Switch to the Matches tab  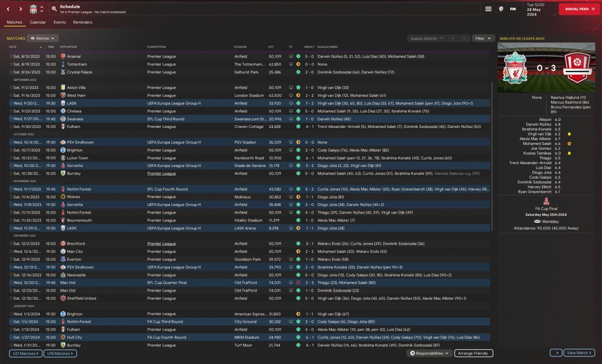coord(15,22)
